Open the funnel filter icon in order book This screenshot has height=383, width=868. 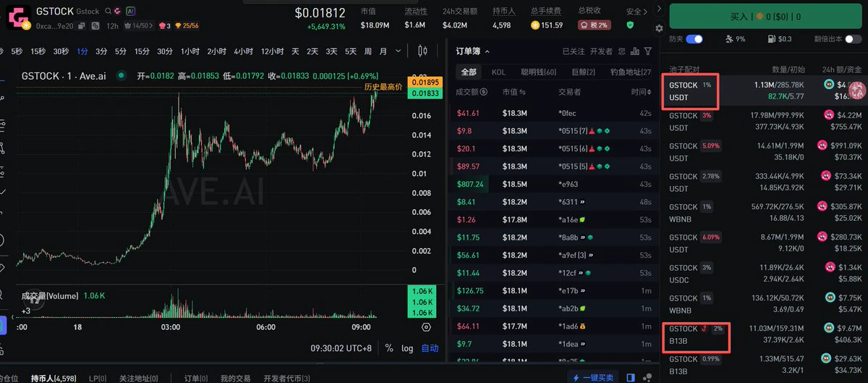pyautogui.click(x=648, y=51)
